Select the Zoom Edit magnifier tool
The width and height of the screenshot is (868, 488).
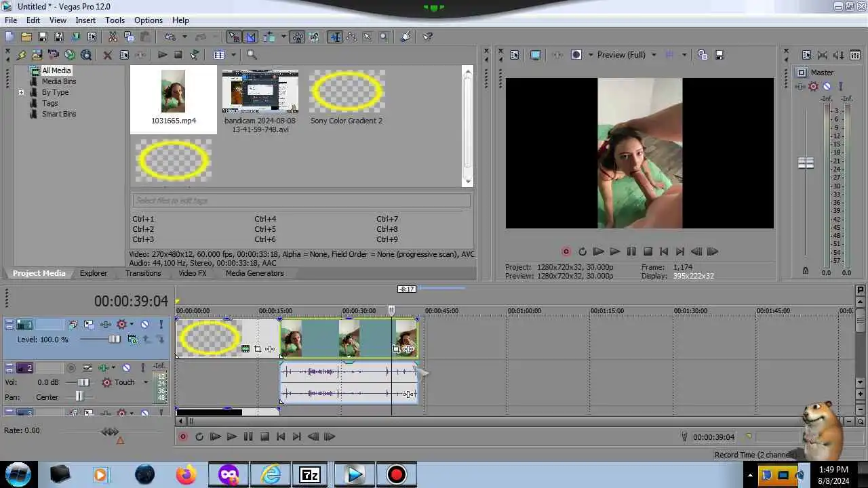384,37
